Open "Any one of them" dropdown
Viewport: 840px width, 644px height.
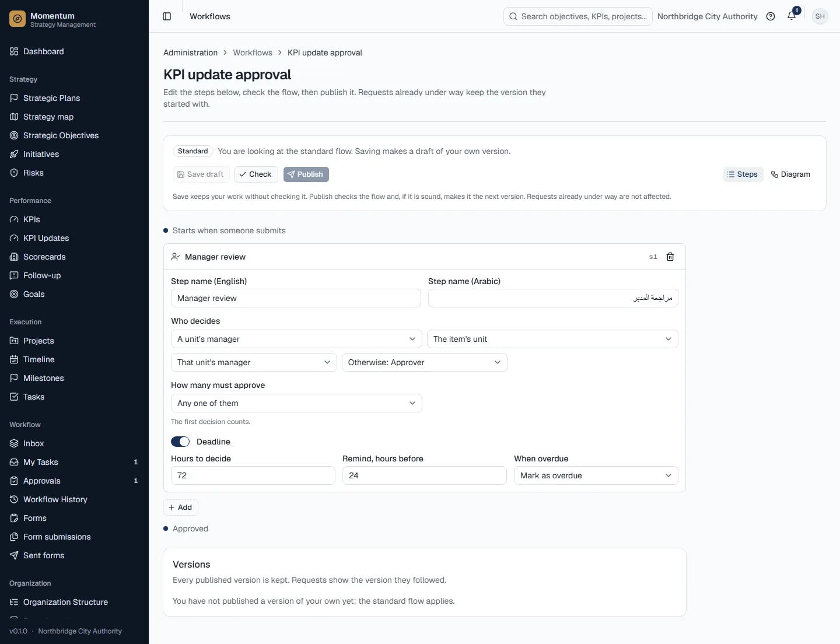296,403
